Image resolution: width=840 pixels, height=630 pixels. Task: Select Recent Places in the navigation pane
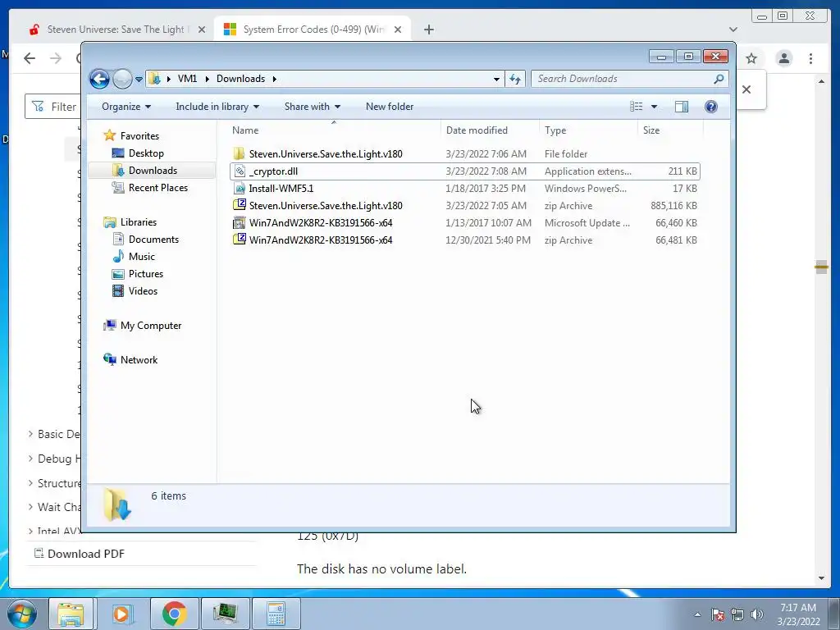click(x=158, y=188)
